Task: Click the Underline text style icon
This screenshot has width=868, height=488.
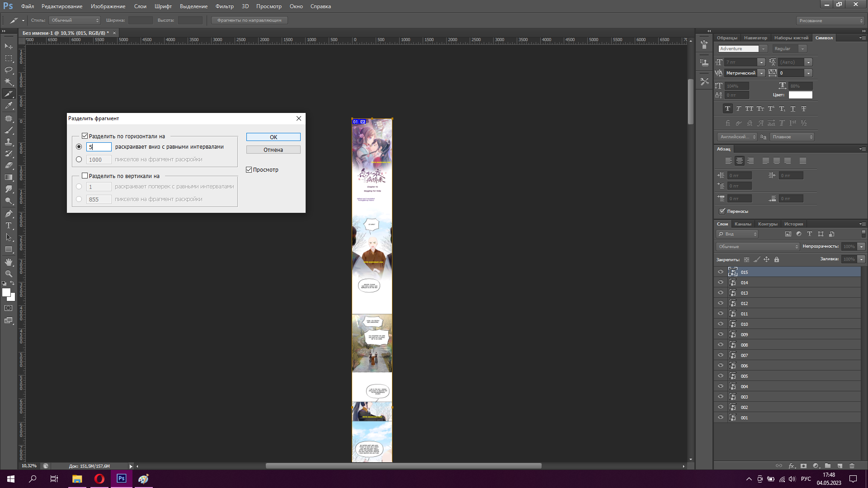Action: click(x=793, y=108)
